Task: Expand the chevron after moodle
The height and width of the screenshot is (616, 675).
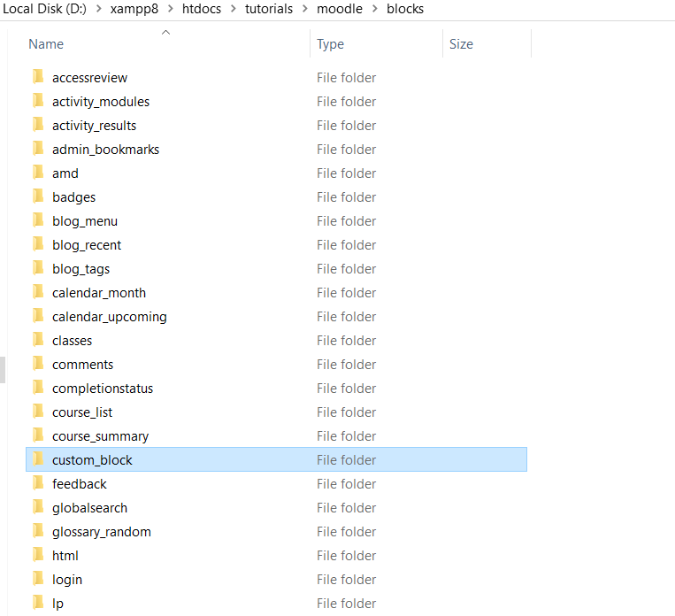Action: (375, 9)
